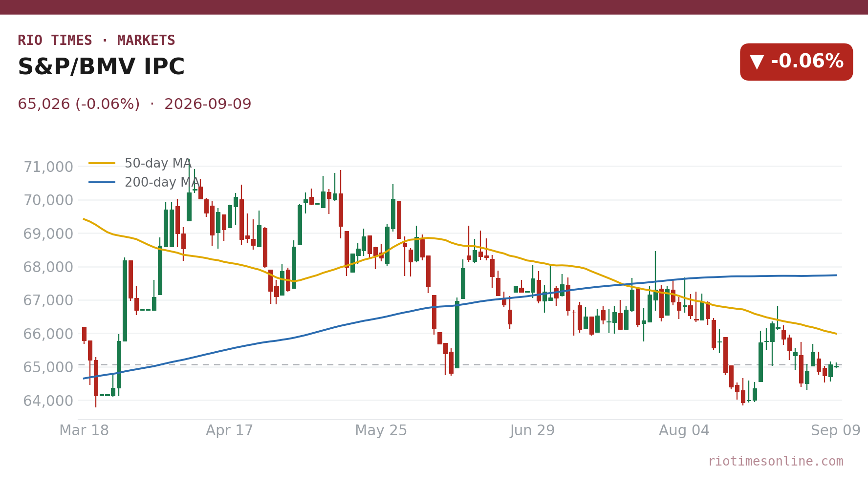Click the 71,000 y-axis label
Image resolution: width=868 pixels, height=488 pixels.
coord(48,167)
